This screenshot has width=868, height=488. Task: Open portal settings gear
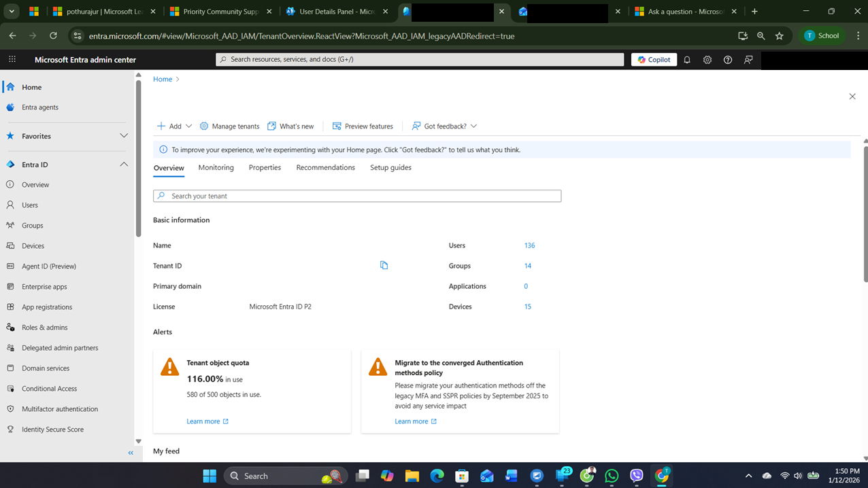pos(707,60)
